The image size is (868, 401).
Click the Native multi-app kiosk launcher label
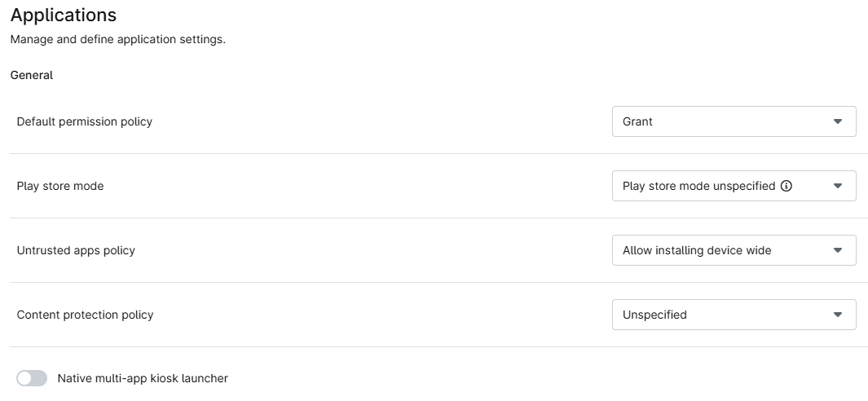click(143, 378)
